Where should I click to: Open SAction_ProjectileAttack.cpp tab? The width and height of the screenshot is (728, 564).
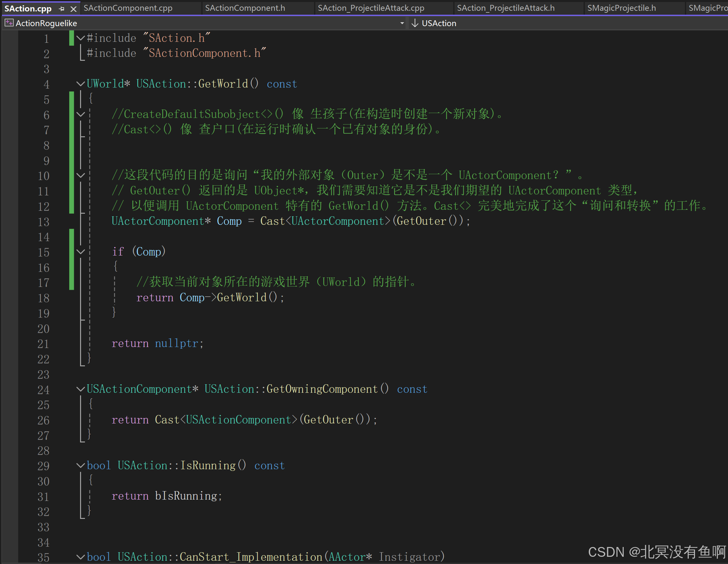pos(371,8)
